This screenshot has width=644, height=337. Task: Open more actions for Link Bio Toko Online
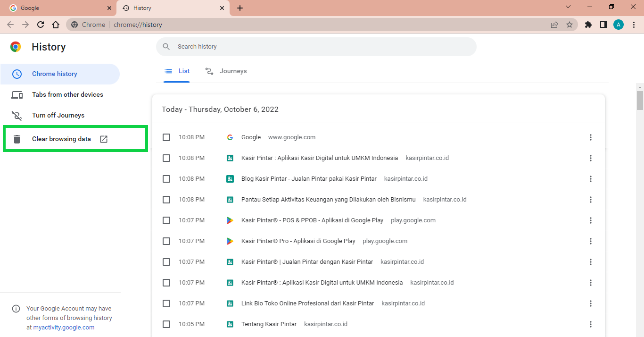tap(591, 303)
